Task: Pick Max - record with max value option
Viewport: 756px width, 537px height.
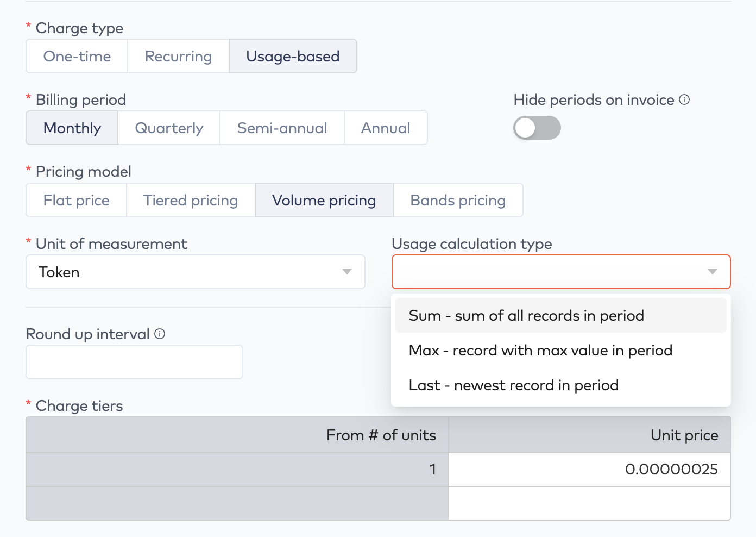Action: 561,350
